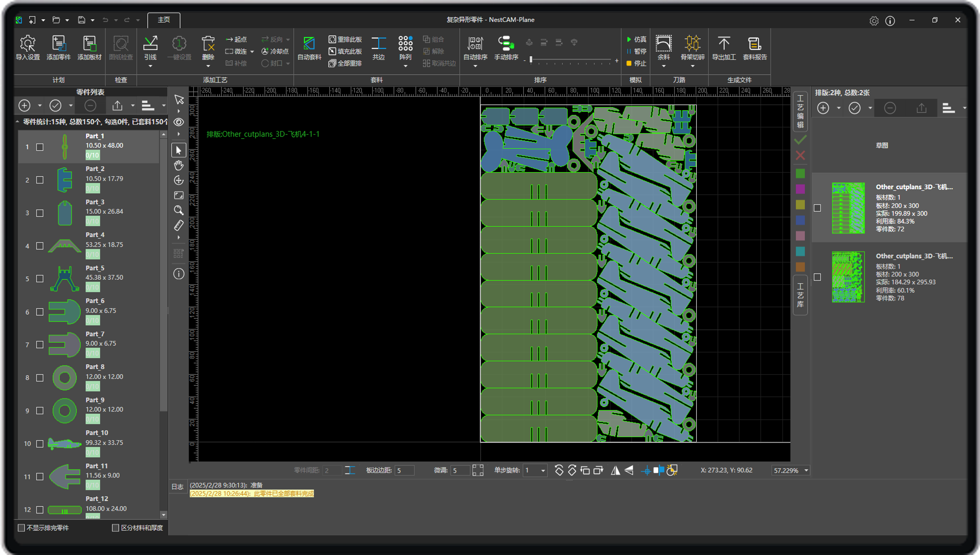Select the purple color swatch

(800, 189)
